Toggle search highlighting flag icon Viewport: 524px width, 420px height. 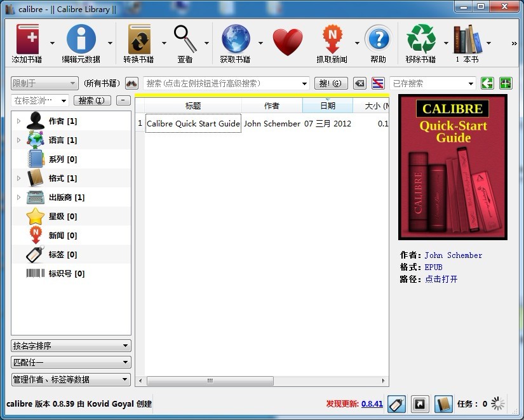click(378, 83)
